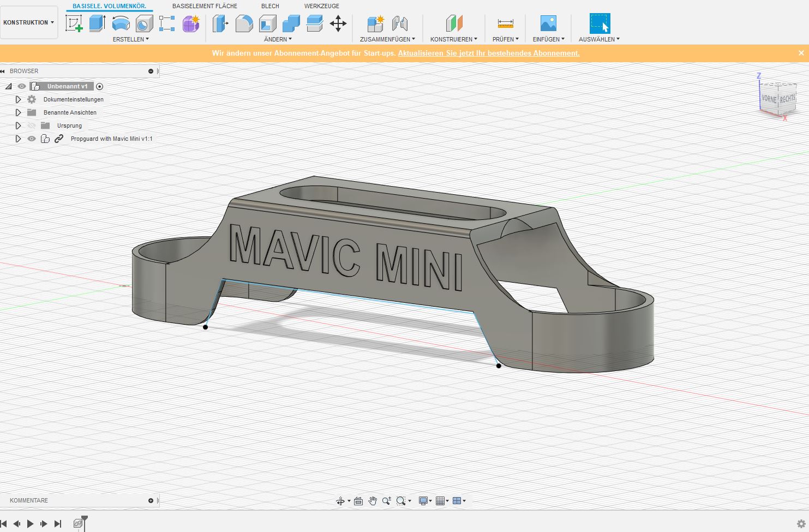Select the Combine tool
Image resolution: width=809 pixels, height=532 pixels.
(291, 23)
